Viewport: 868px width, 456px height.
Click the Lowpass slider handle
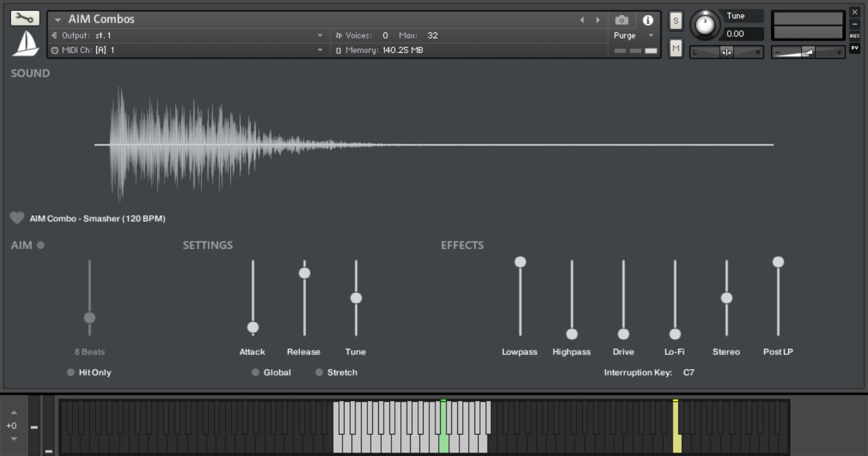tap(521, 262)
